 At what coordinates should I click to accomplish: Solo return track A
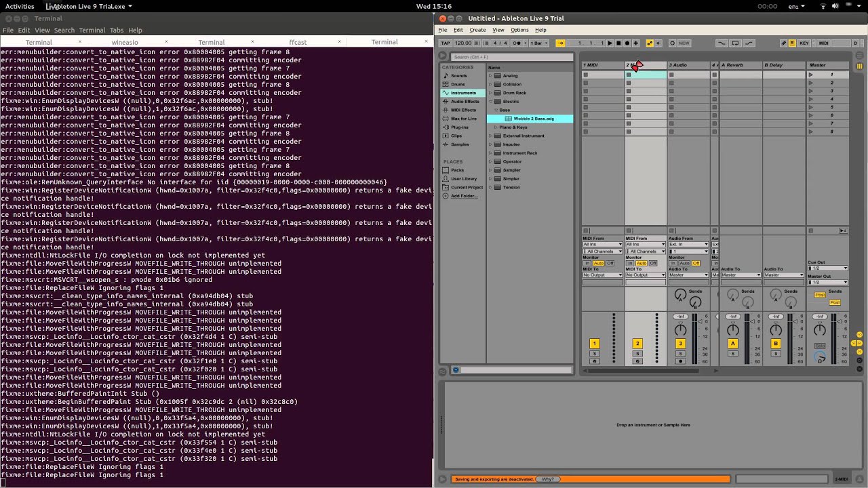(732, 354)
